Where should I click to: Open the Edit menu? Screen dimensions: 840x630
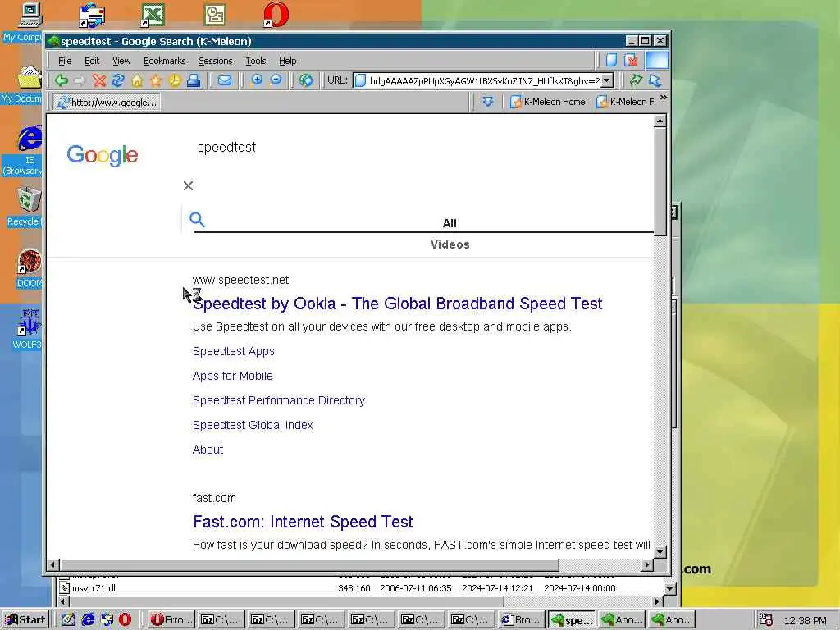coord(92,61)
